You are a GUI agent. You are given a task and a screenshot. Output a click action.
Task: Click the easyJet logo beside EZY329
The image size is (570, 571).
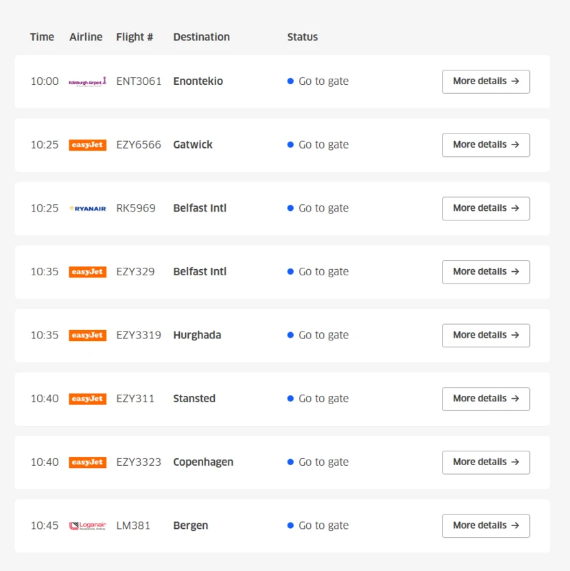(x=87, y=272)
